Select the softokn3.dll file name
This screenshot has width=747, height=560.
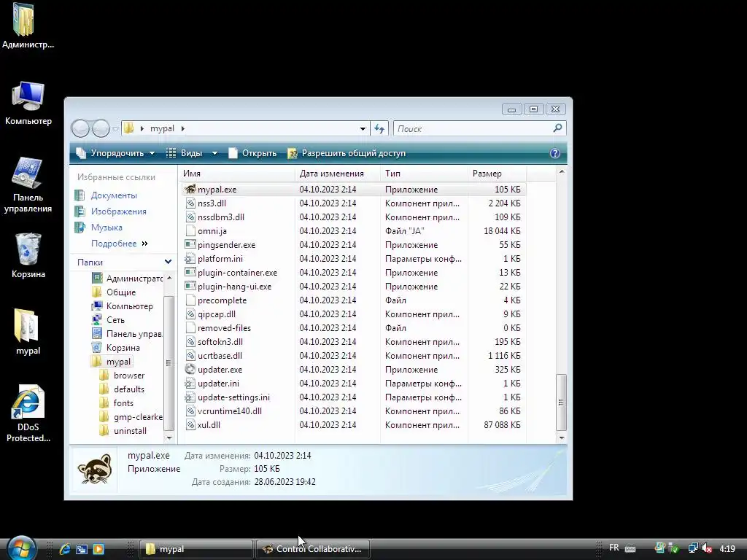point(220,342)
